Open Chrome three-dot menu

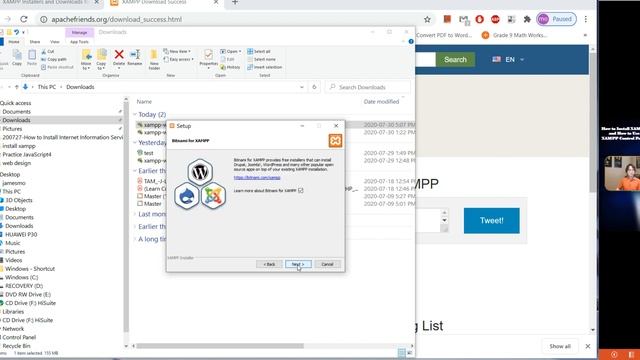point(586,19)
